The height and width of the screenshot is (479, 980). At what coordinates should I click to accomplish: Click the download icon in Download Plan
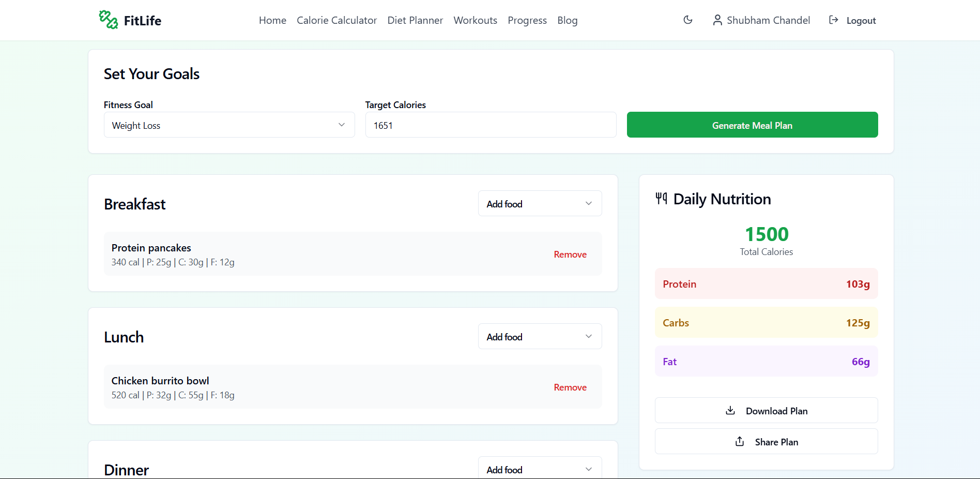[730, 410]
